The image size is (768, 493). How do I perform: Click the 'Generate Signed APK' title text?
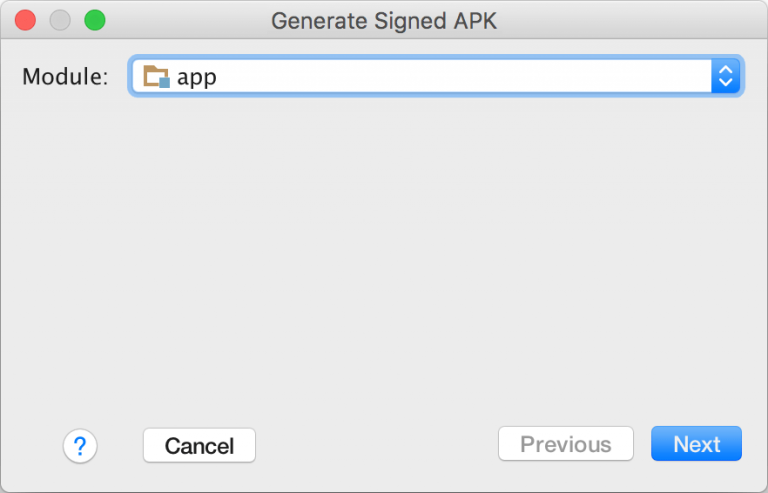(x=384, y=20)
